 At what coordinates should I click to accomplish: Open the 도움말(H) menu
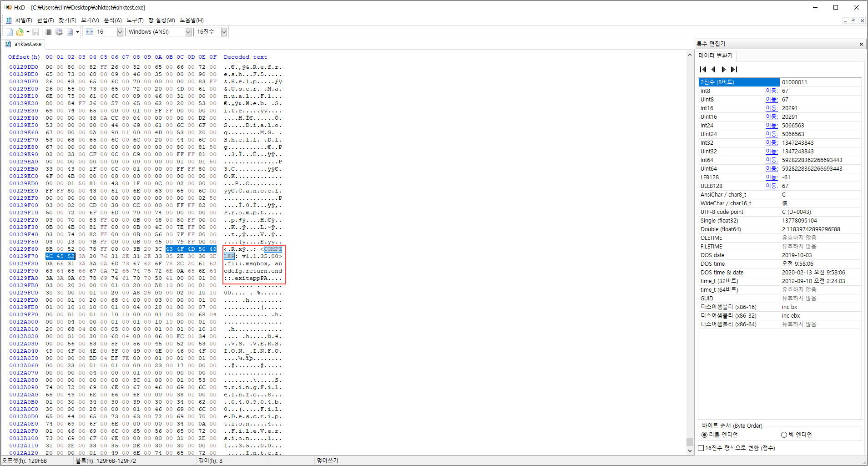(x=192, y=20)
